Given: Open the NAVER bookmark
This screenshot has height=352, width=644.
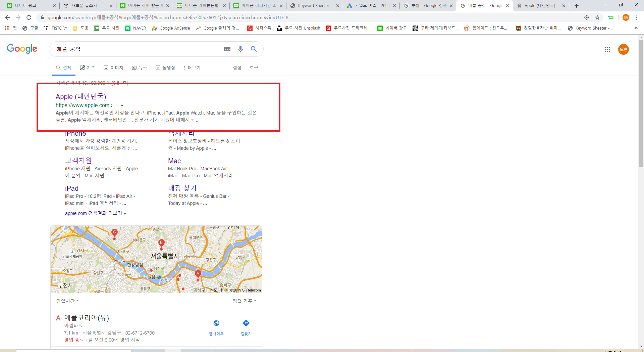Looking at the screenshot, I should pos(136,28).
